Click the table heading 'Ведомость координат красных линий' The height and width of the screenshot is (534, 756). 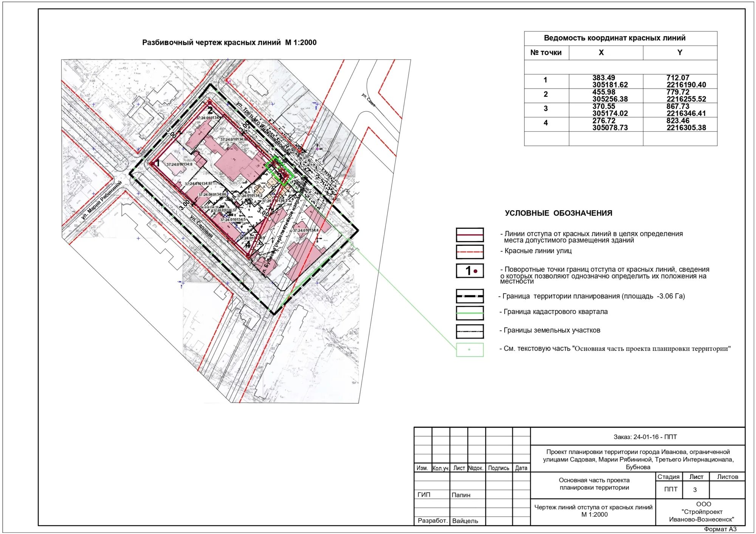[614, 38]
